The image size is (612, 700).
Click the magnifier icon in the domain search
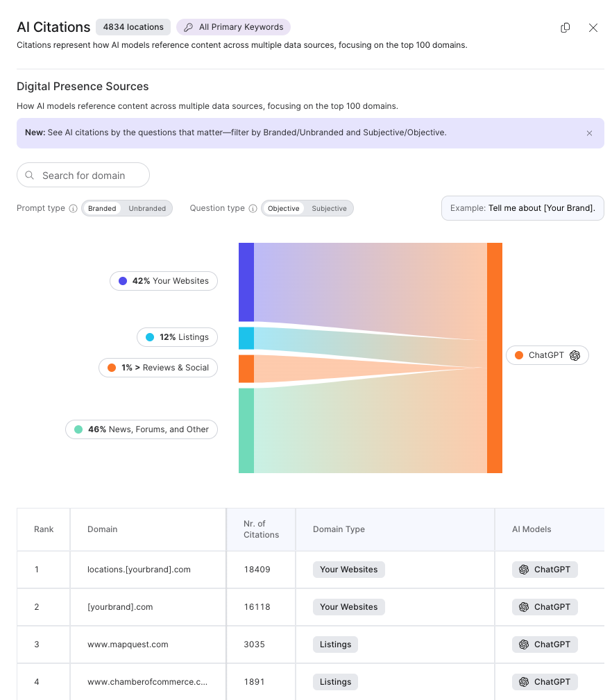[30, 176]
